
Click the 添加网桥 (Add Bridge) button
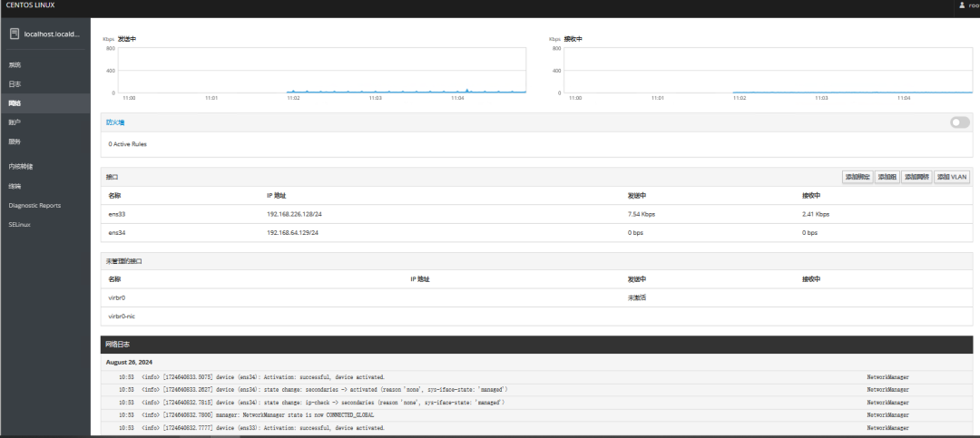(x=916, y=177)
